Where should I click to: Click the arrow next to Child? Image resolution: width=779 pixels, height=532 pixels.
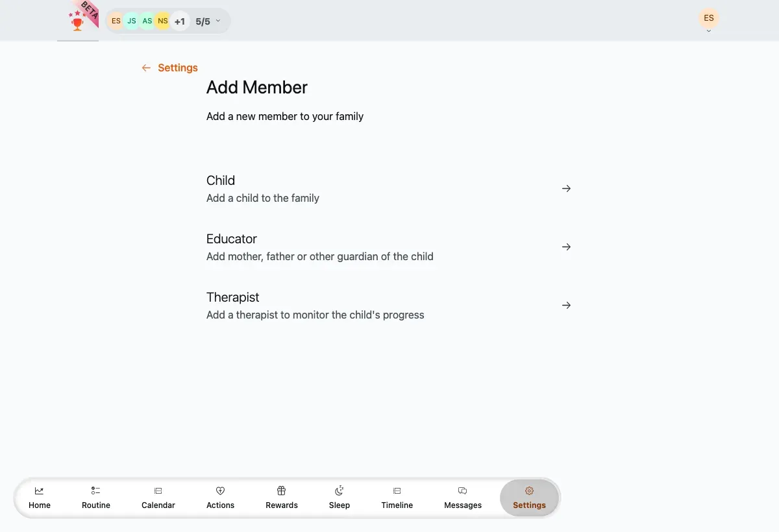pyautogui.click(x=566, y=188)
